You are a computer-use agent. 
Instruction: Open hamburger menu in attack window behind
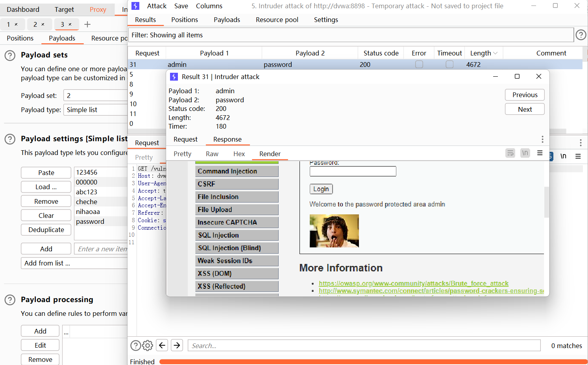coord(578,156)
